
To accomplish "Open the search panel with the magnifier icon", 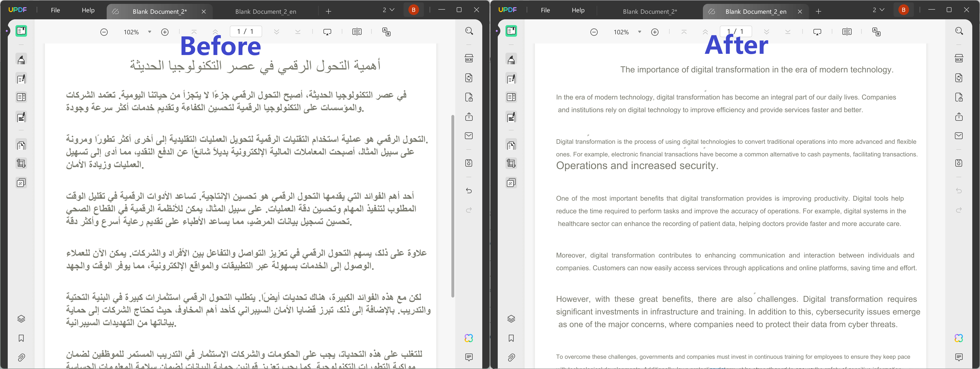I will point(469,31).
